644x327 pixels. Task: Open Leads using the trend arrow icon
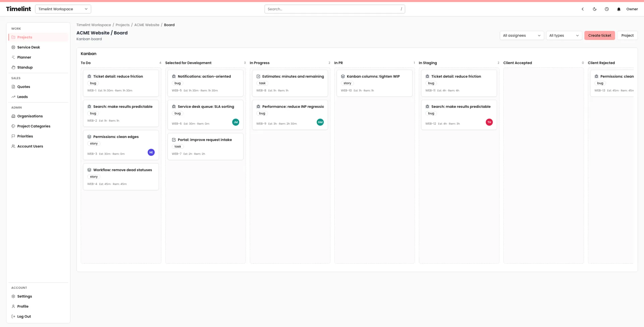coord(13,96)
